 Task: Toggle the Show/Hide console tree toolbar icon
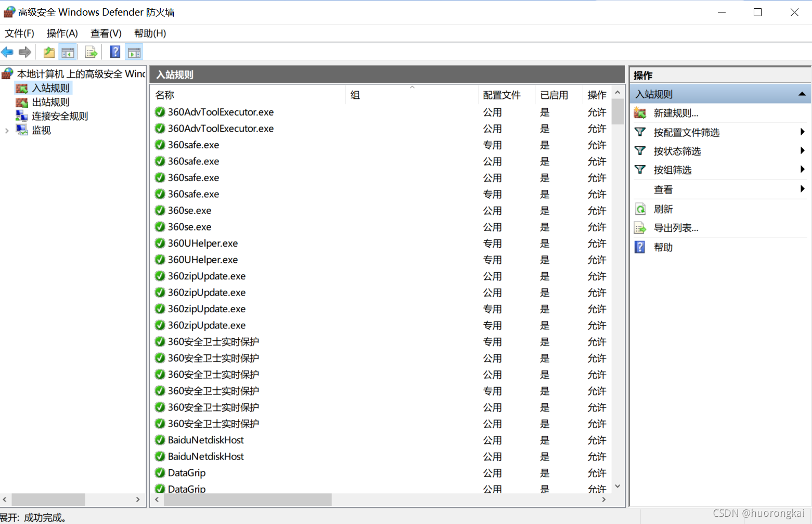pos(68,52)
